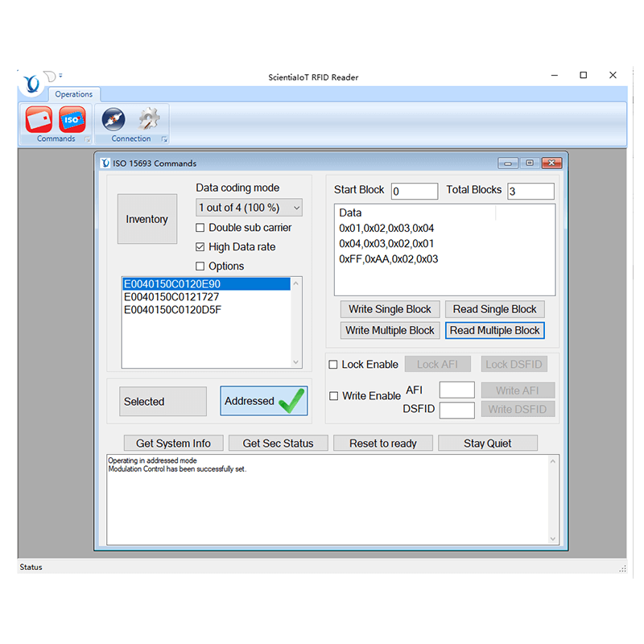Click the tag list scroll down arrow
The image size is (644, 644).
(x=295, y=362)
